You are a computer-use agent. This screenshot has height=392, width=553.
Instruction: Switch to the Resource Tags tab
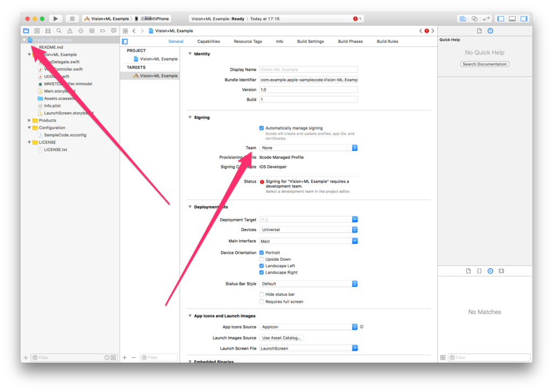(248, 41)
